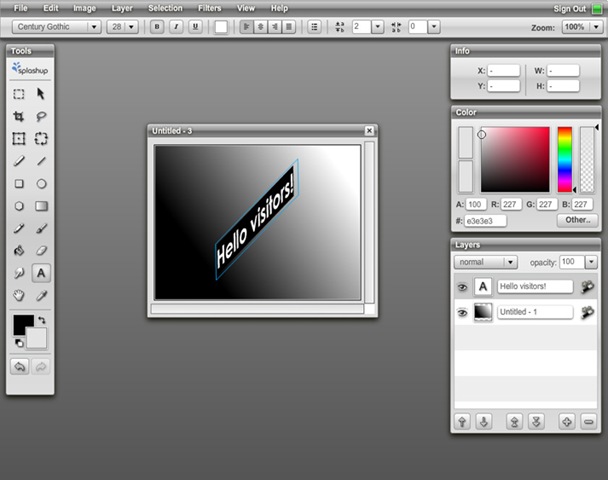
Task: Toggle visibility of Untitled - 1 layer
Action: 463,313
